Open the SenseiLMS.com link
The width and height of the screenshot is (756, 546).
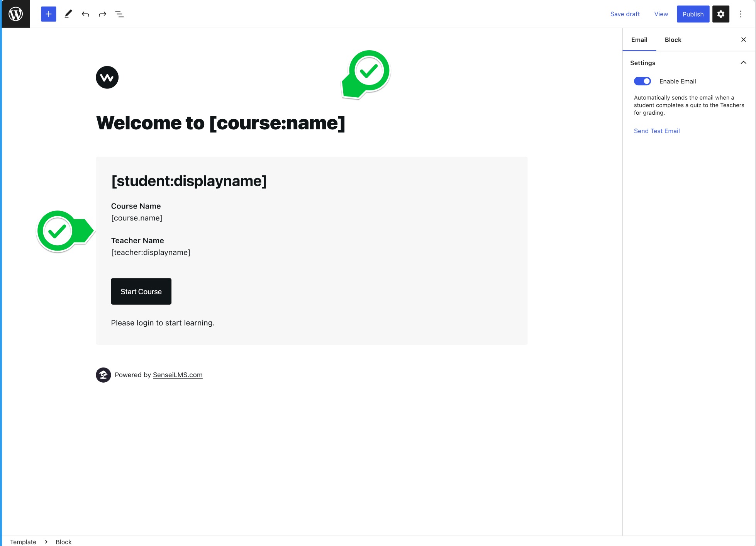pyautogui.click(x=177, y=375)
